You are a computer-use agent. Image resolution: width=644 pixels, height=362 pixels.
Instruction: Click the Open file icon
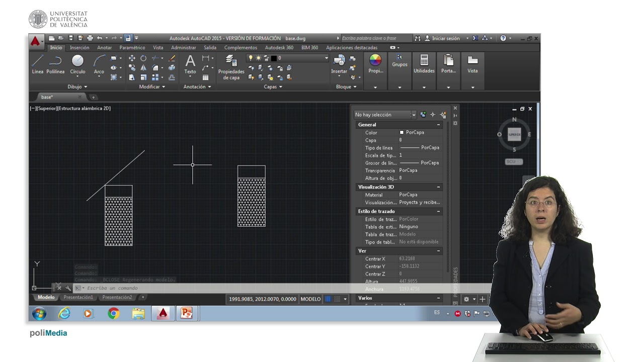[60, 38]
